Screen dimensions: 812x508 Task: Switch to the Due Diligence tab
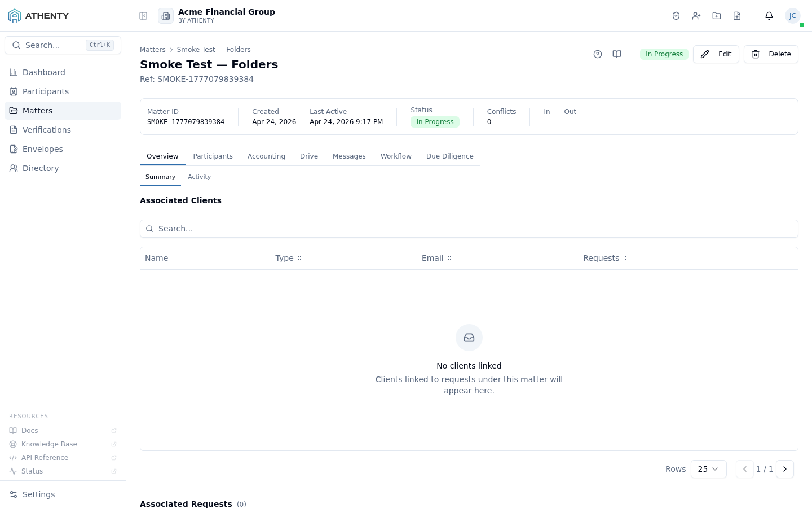(x=450, y=156)
